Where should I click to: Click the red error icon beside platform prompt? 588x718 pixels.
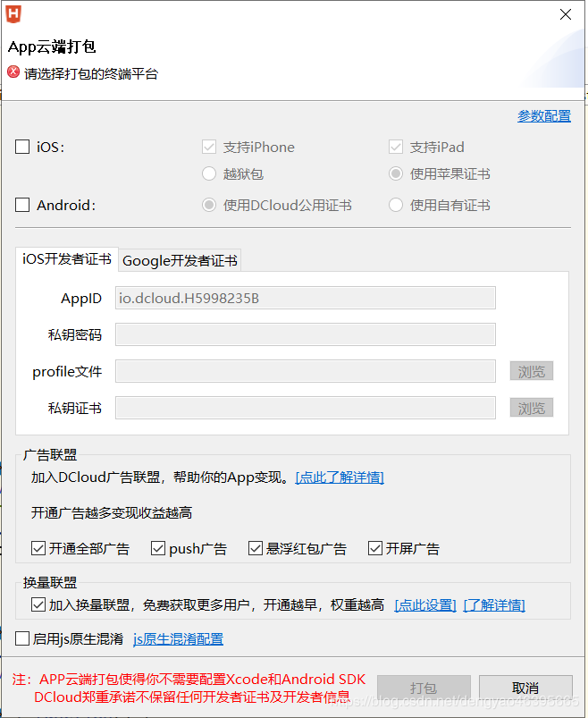13,72
